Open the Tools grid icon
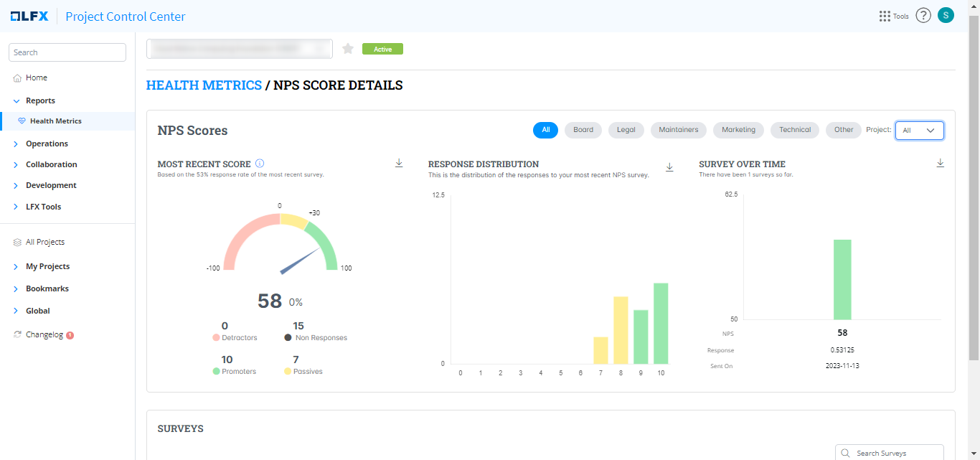This screenshot has width=980, height=460. (x=885, y=16)
